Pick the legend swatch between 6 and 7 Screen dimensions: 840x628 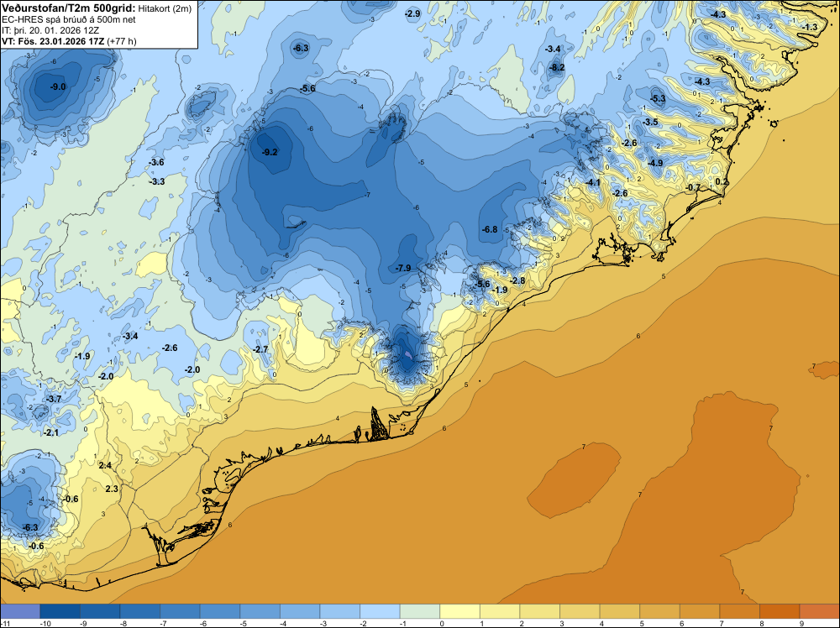pyautogui.click(x=701, y=610)
